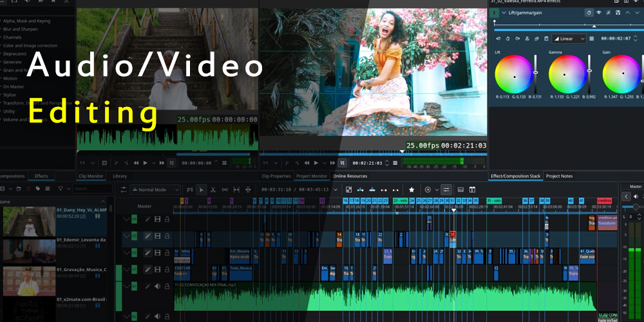Click the add folder icon in project bin toolbar

tap(19, 189)
